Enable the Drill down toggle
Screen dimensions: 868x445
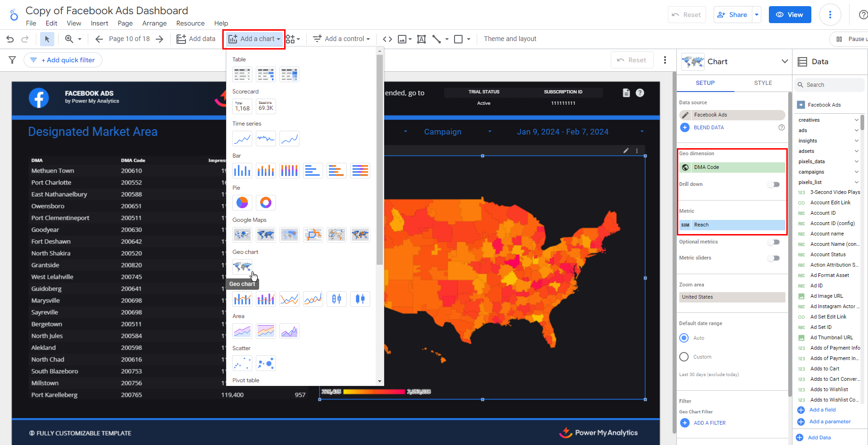(x=773, y=185)
